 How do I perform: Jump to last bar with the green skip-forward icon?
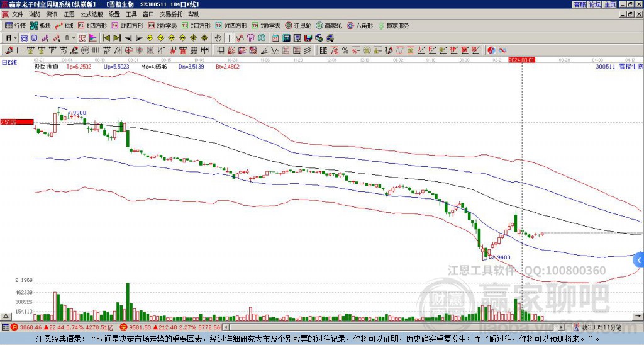pyautogui.click(x=117, y=38)
